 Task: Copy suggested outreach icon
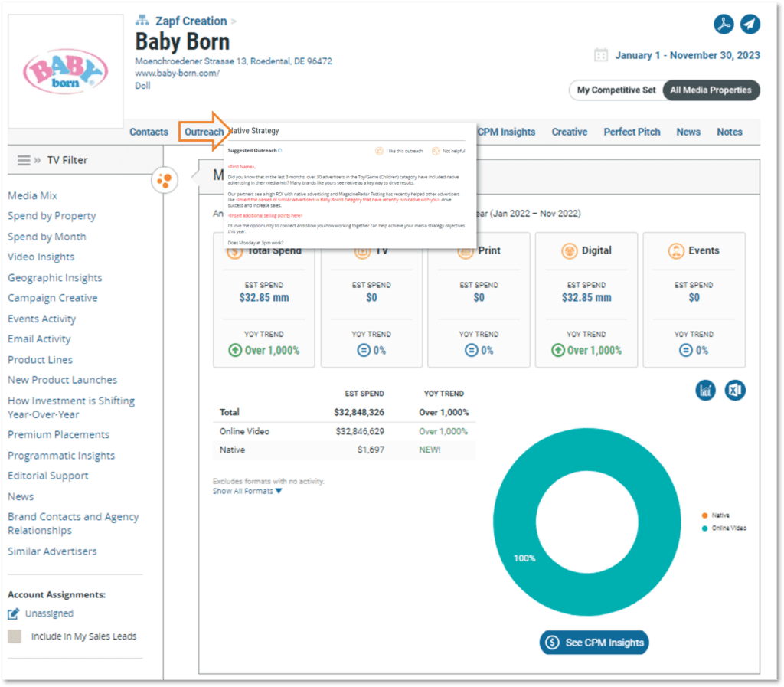pos(280,151)
